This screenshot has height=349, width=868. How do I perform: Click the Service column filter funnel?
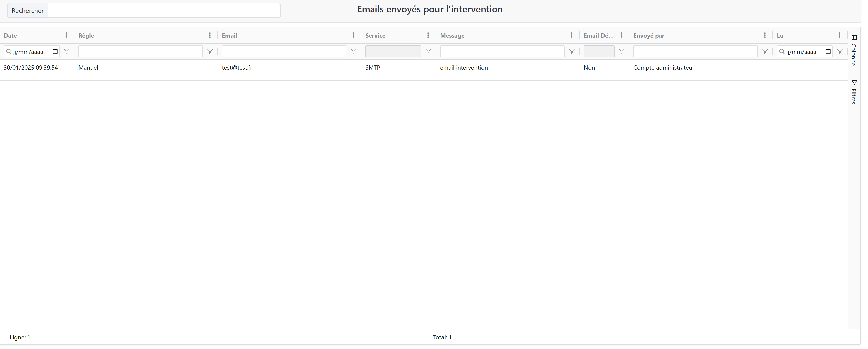tap(428, 52)
